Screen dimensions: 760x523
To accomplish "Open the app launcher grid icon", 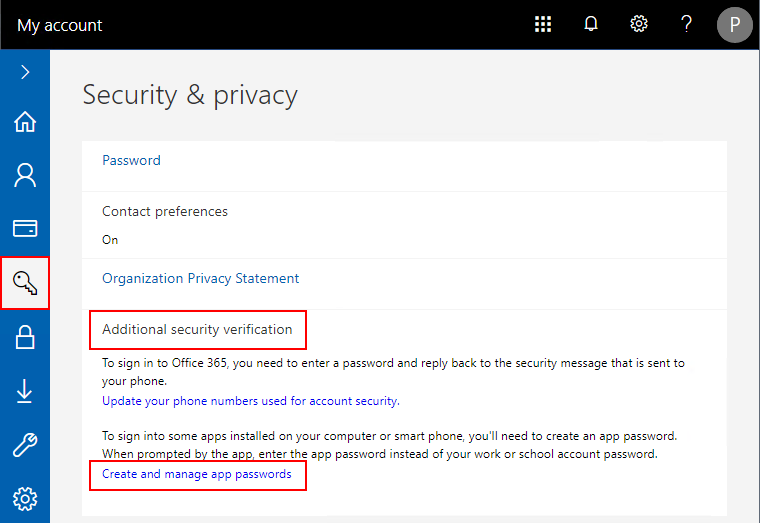I will (x=543, y=24).
